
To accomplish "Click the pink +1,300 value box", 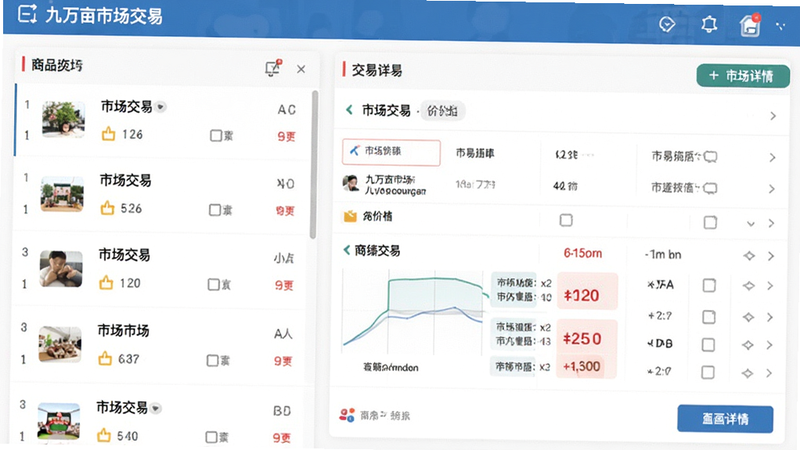I will pos(582,366).
